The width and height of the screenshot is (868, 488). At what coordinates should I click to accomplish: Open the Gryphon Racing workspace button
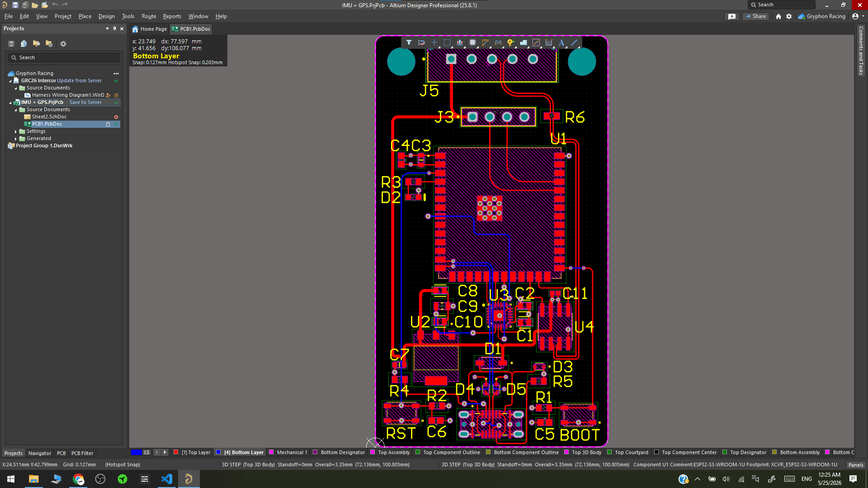click(x=822, y=16)
